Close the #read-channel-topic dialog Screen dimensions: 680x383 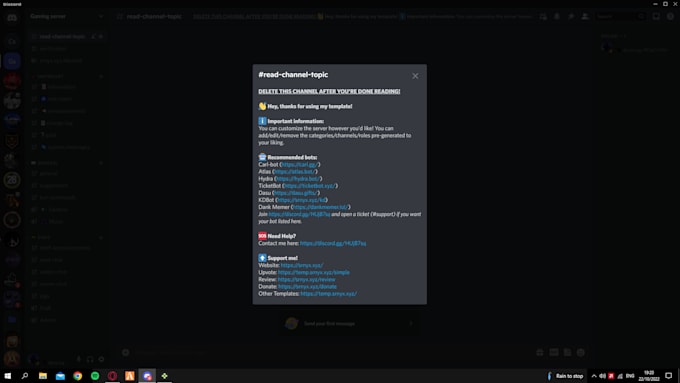tap(415, 76)
